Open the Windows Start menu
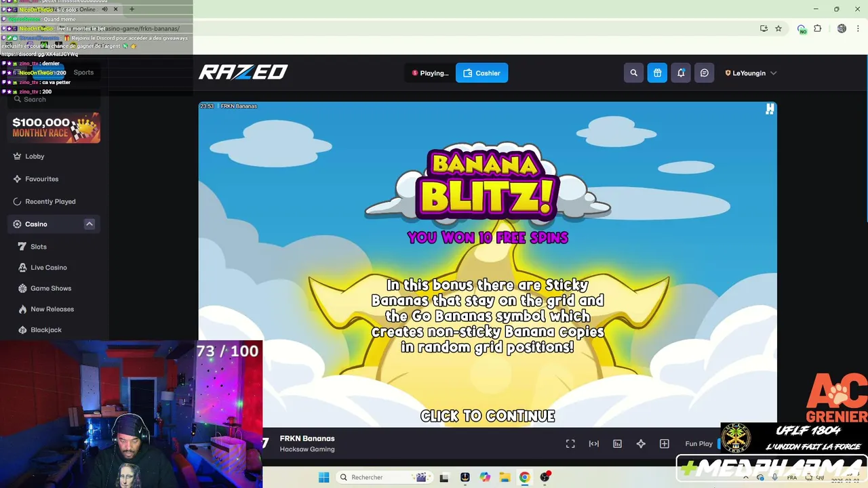Viewport: 868px width, 488px height. pyautogui.click(x=323, y=477)
